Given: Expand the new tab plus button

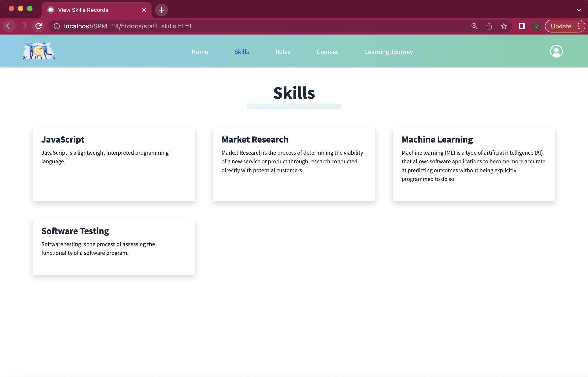Looking at the screenshot, I should tap(161, 10).
